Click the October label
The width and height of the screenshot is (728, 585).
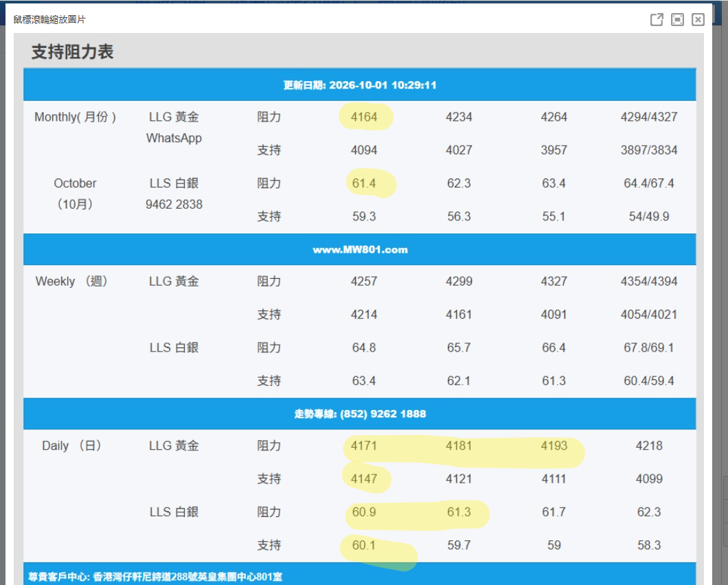[x=76, y=183]
